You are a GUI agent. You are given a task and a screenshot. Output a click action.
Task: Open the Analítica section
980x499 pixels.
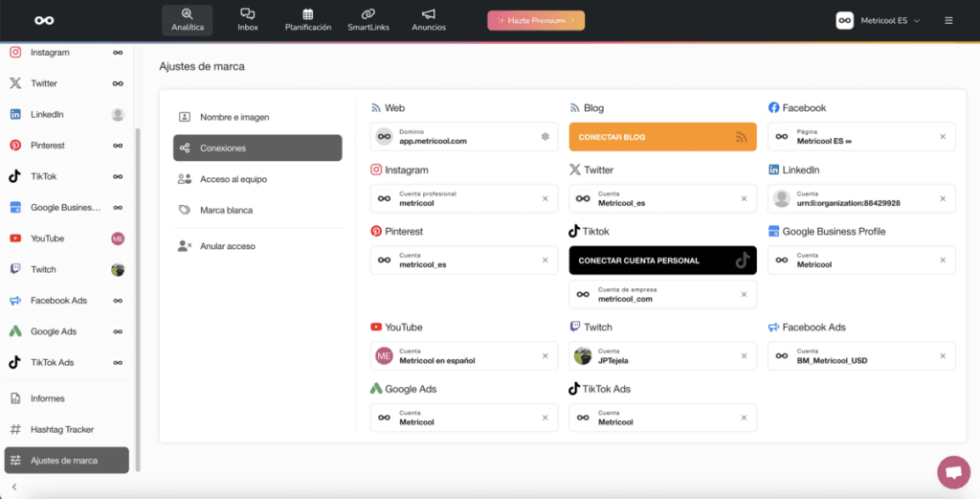click(188, 20)
